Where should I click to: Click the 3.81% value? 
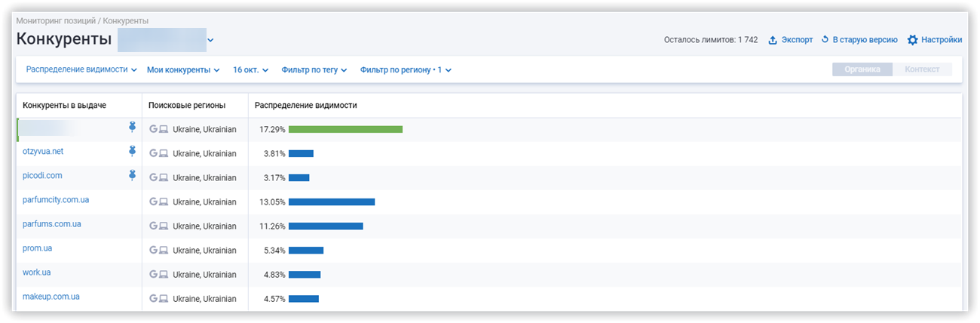274,153
